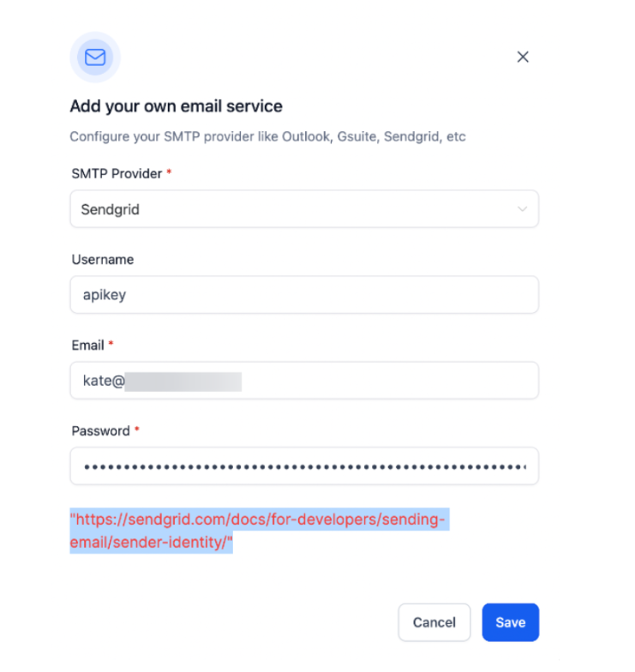
Task: Click the "kate@" text in Email
Action: (x=103, y=381)
